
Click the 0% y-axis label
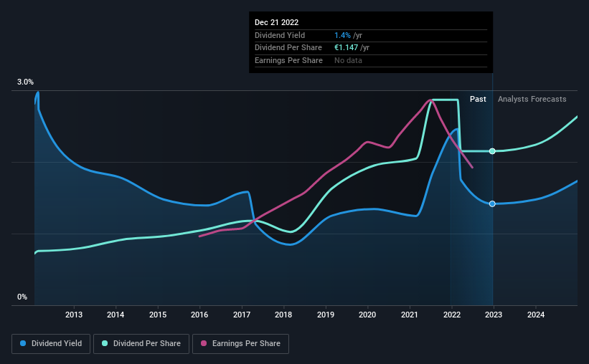point(22,297)
